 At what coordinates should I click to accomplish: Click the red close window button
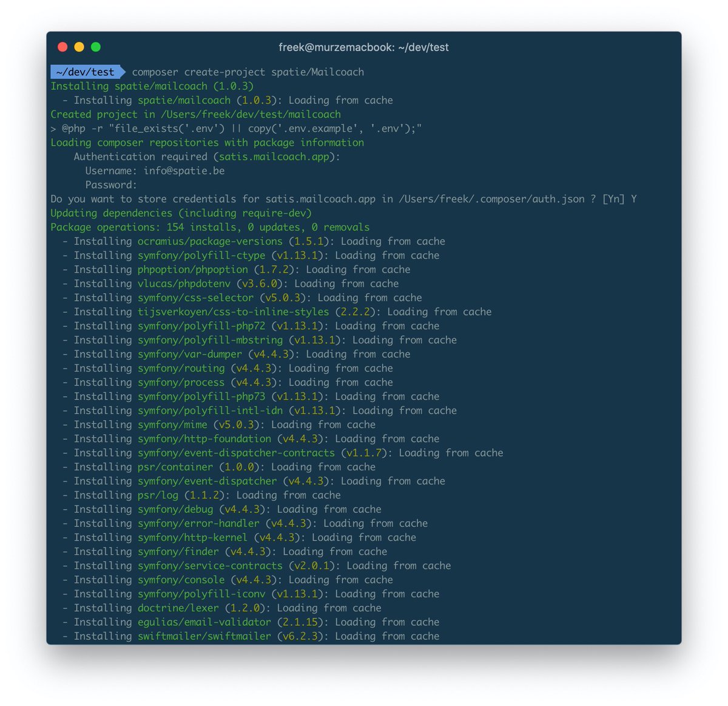(x=62, y=47)
